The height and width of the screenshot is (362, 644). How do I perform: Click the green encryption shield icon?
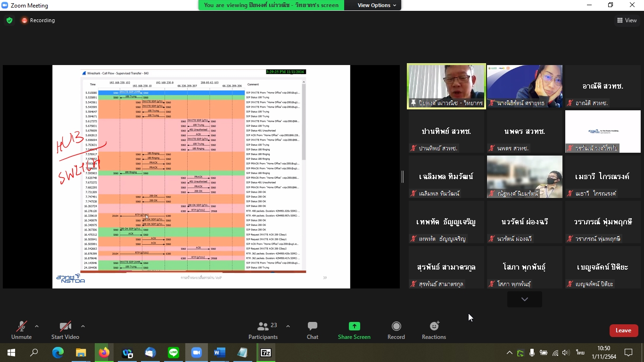tap(9, 20)
